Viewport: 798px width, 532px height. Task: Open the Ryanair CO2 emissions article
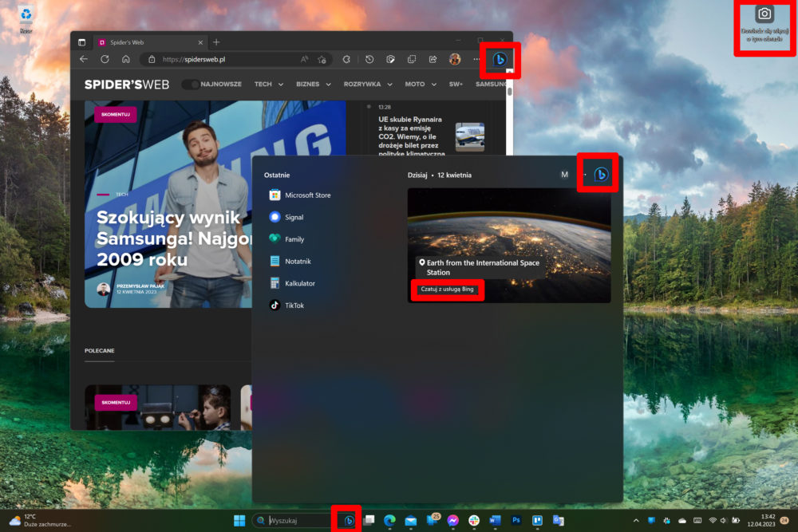[x=412, y=136]
